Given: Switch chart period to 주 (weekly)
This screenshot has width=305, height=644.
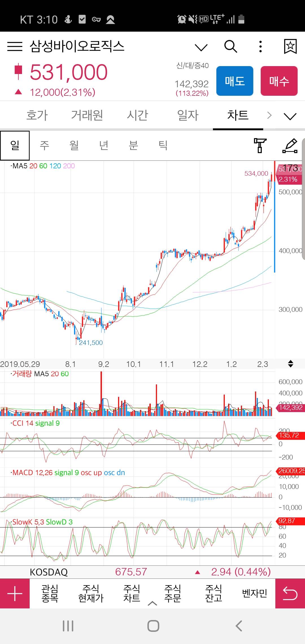Looking at the screenshot, I should (x=45, y=145).
